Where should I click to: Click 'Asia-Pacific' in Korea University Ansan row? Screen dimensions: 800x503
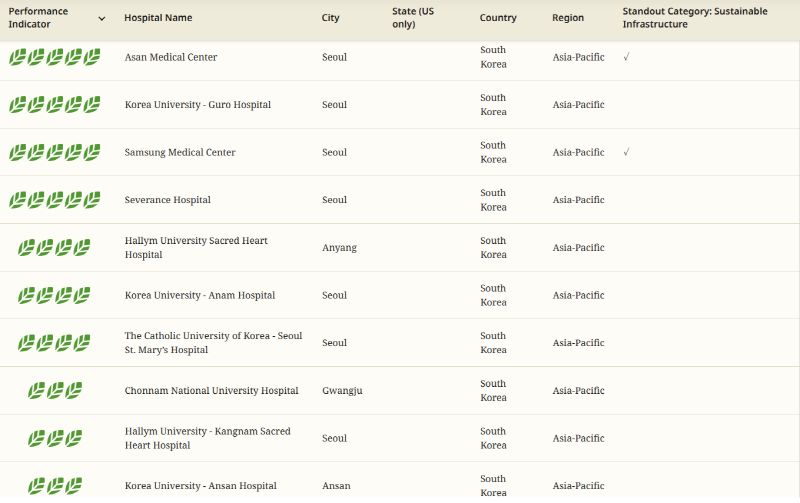coord(579,486)
